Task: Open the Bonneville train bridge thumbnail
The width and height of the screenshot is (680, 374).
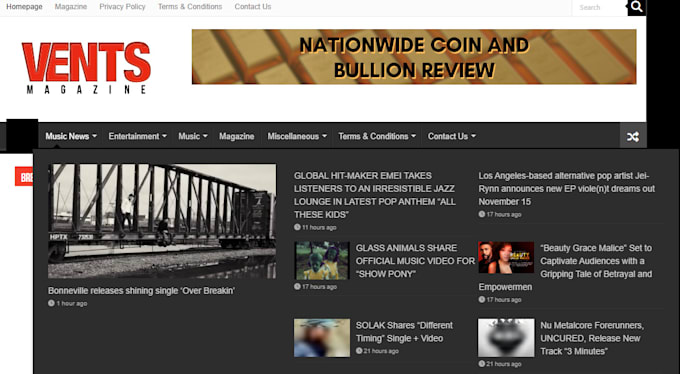Action: (162, 221)
